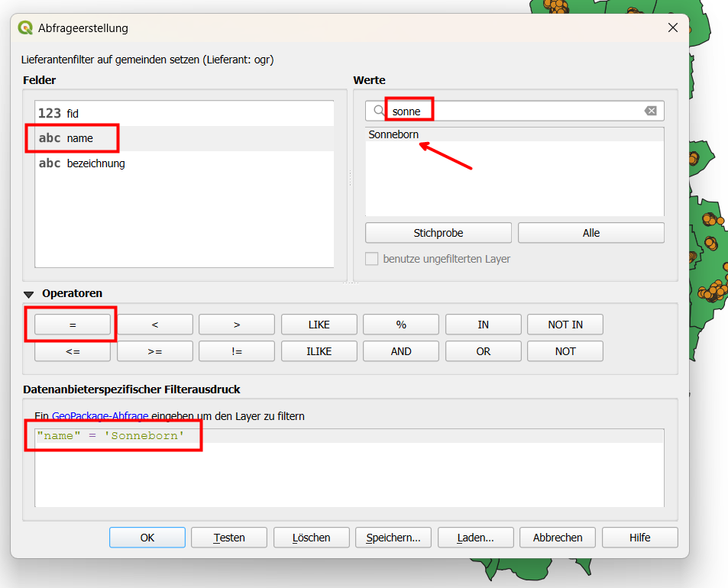728x588 pixels.
Task: Clear the Werte search field text
Action: click(x=651, y=111)
